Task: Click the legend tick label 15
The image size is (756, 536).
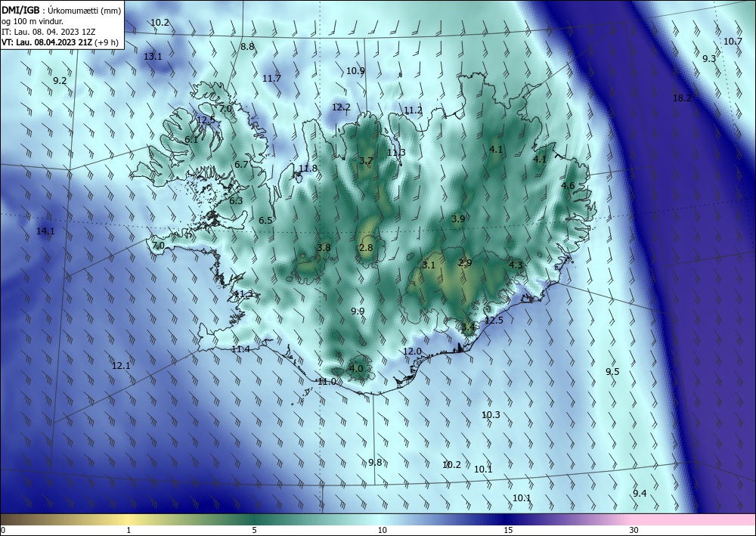Action: (x=508, y=531)
